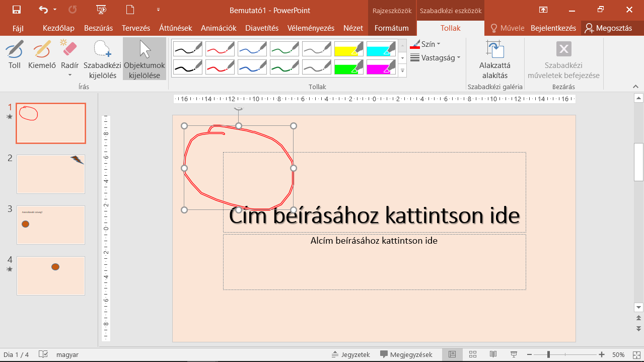This screenshot has width=644, height=362.
Task: Switch to reading view in status bar
Action: [x=493, y=354]
